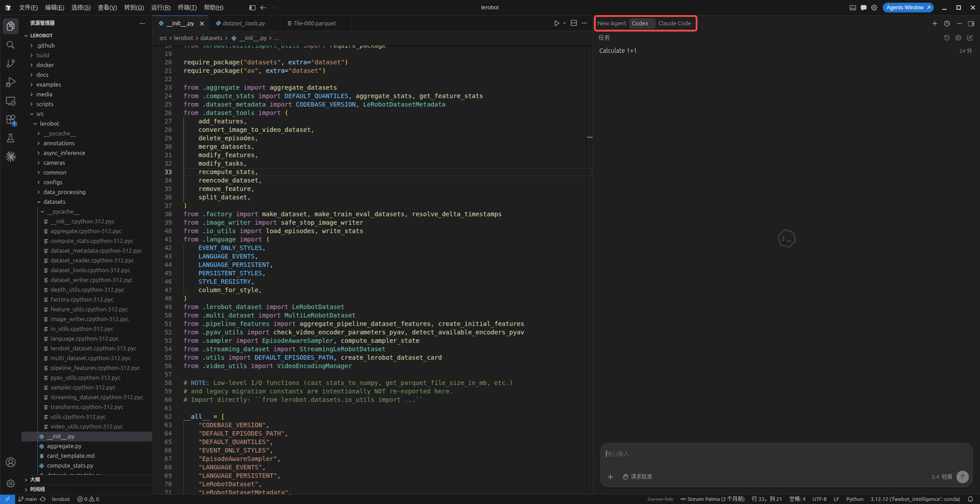This screenshot has height=504, width=980.
Task: Toggle the agent side panel icon
Action: click(971, 24)
